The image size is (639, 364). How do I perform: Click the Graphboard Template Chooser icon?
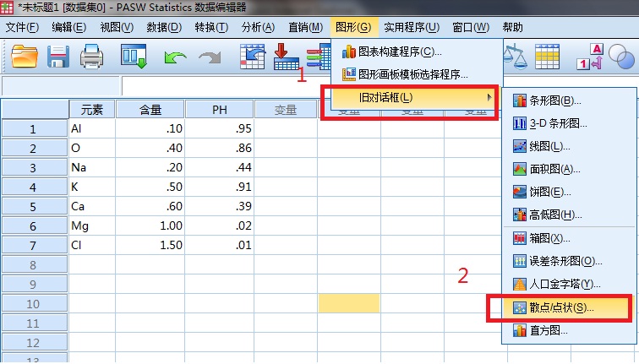click(x=349, y=74)
